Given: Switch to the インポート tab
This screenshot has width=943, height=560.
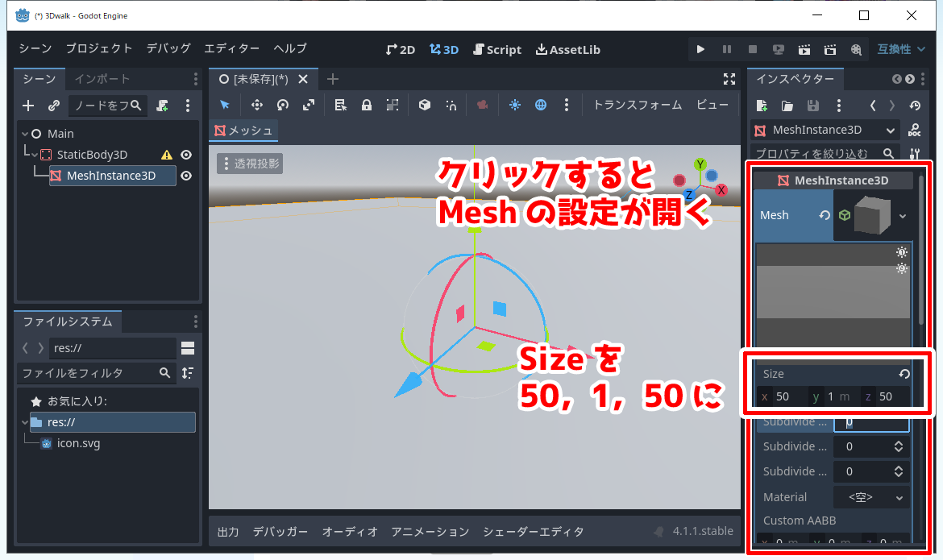Looking at the screenshot, I should click(x=102, y=79).
